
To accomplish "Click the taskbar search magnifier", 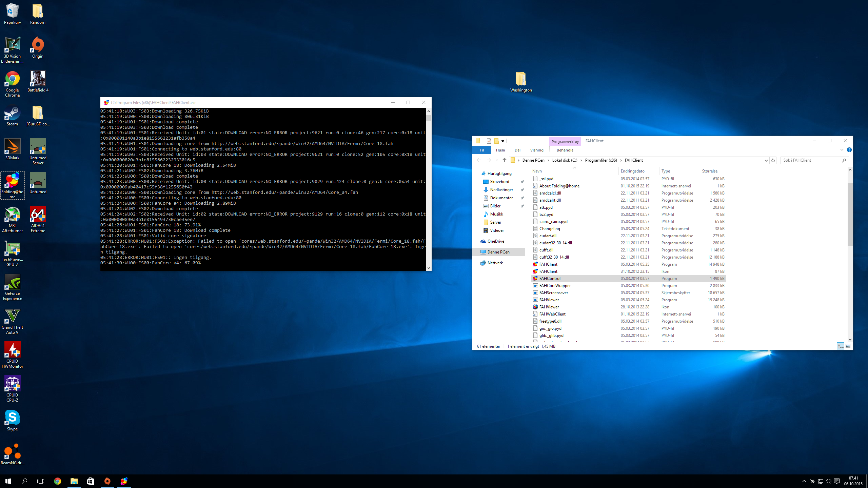I will point(24,481).
